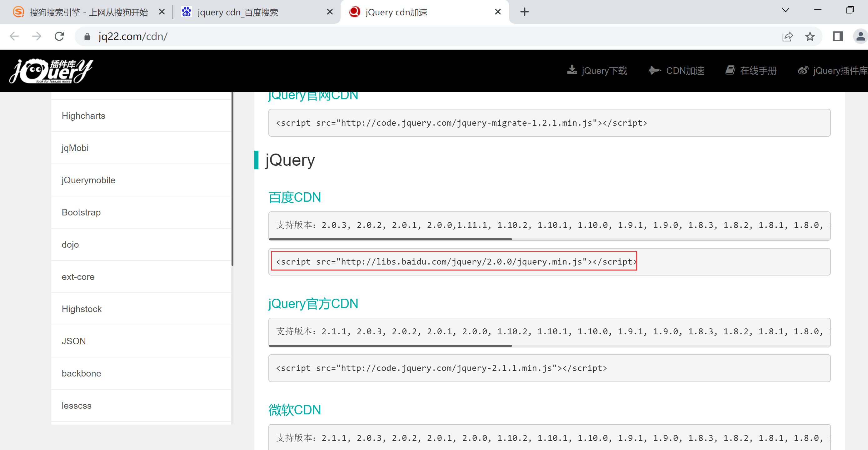This screenshot has width=868, height=450.
Task: Switch to jquery cdn_百度搜索 tab
Action: (256, 12)
